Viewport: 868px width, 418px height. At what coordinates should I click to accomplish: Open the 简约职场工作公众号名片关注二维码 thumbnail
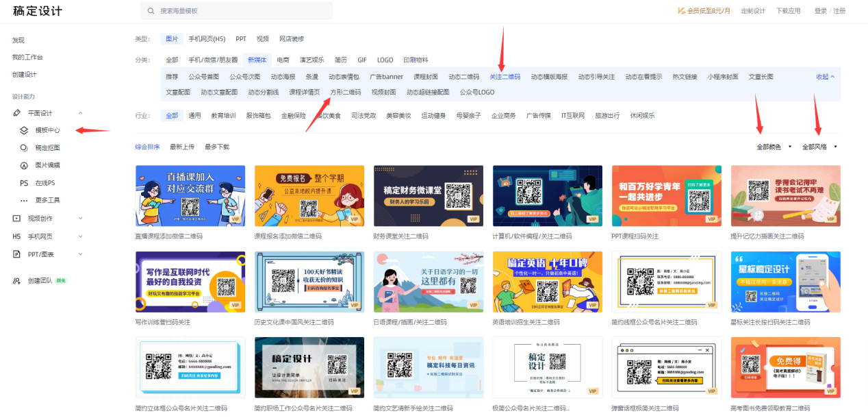click(x=309, y=367)
